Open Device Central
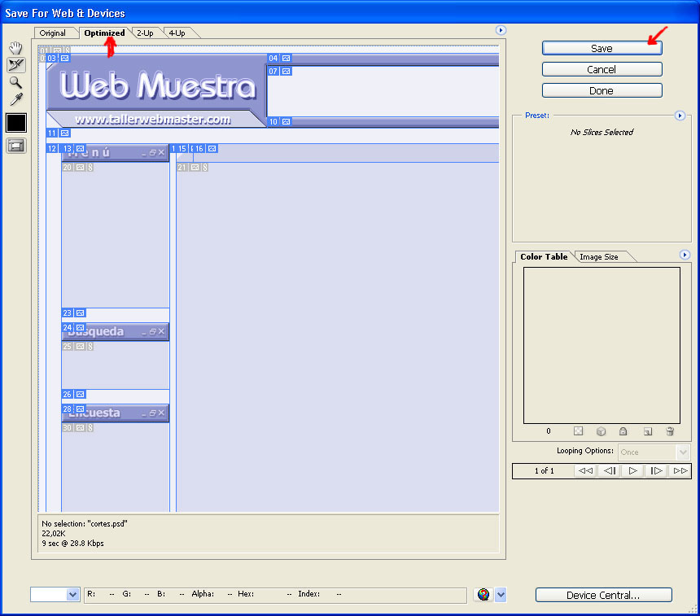Screen dimensions: 700x616 tap(603, 595)
